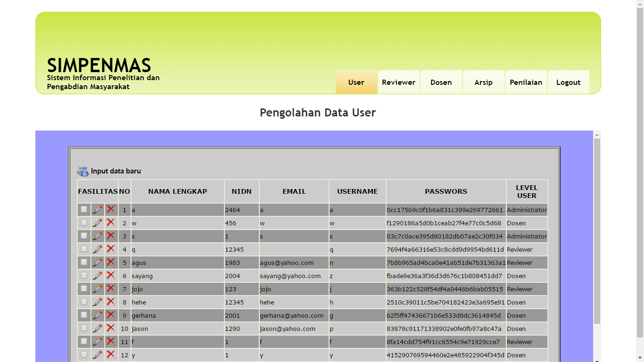Viewport: 644px width, 362px height.
Task: Check the box for user jason
Action: point(84,328)
